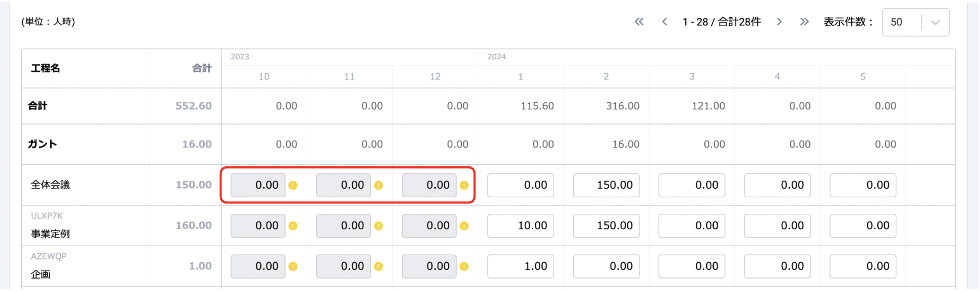
Task: Click the disabled 全体会議 October field
Action: (258, 185)
